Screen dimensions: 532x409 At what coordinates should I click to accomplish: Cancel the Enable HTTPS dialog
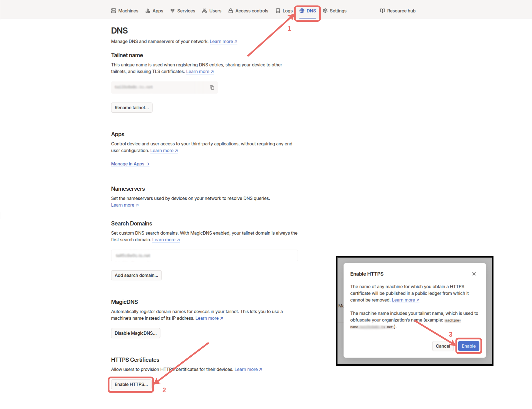[443, 346]
